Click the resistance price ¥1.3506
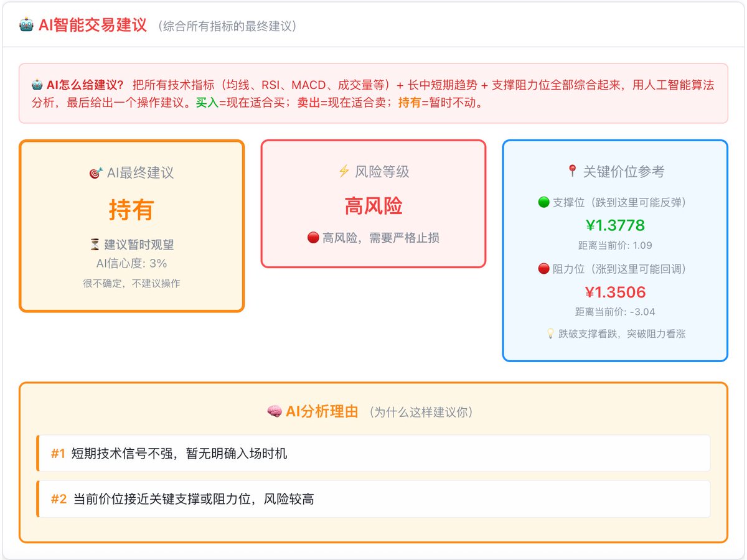This screenshot has width=747, height=560. coord(615,292)
